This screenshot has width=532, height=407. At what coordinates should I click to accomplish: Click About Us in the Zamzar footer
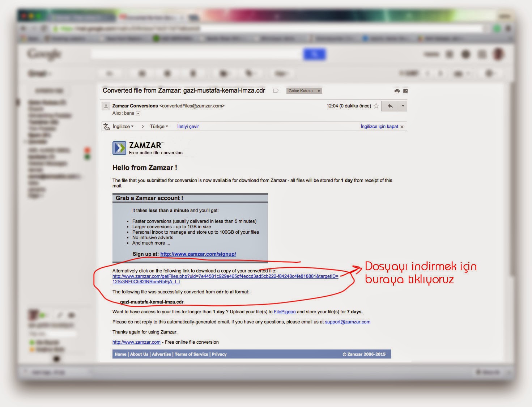pyautogui.click(x=139, y=354)
